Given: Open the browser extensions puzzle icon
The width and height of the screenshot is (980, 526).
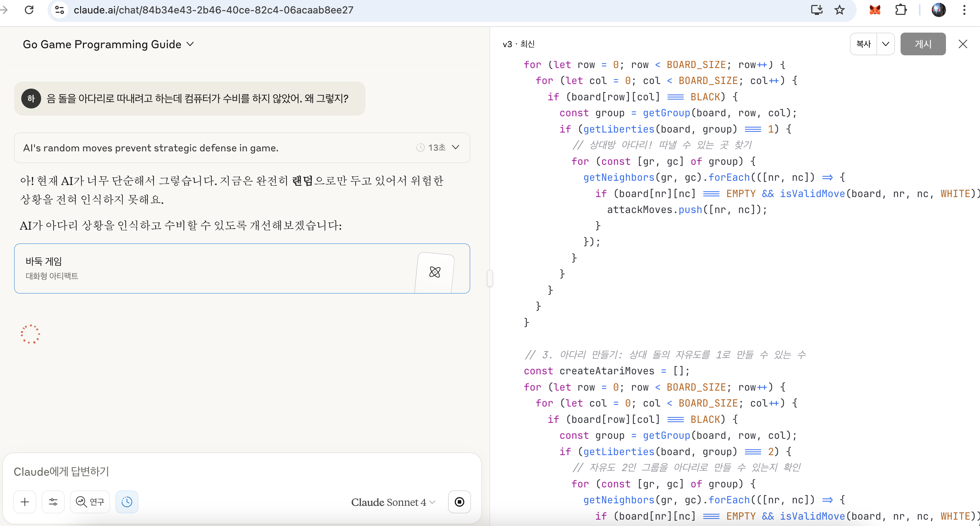Looking at the screenshot, I should click(x=901, y=10).
